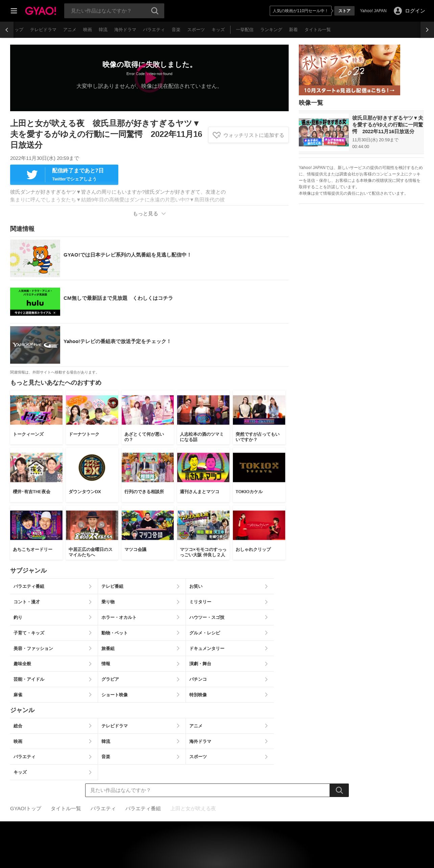434x868 pixels.
Task: Open ドーナツトーク recommendation card
Action: [x=92, y=417]
